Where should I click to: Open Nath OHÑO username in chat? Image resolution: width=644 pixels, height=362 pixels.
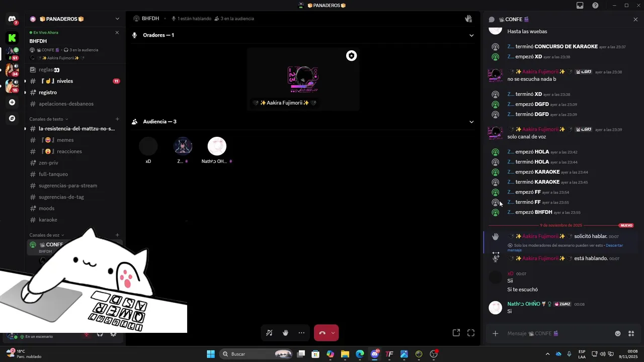523,304
